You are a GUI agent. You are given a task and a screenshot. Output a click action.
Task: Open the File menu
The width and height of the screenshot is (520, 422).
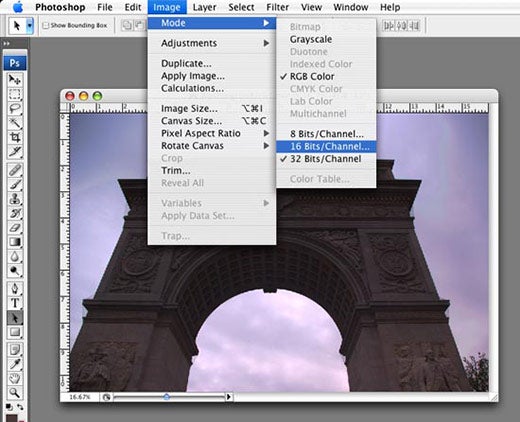[x=105, y=7]
